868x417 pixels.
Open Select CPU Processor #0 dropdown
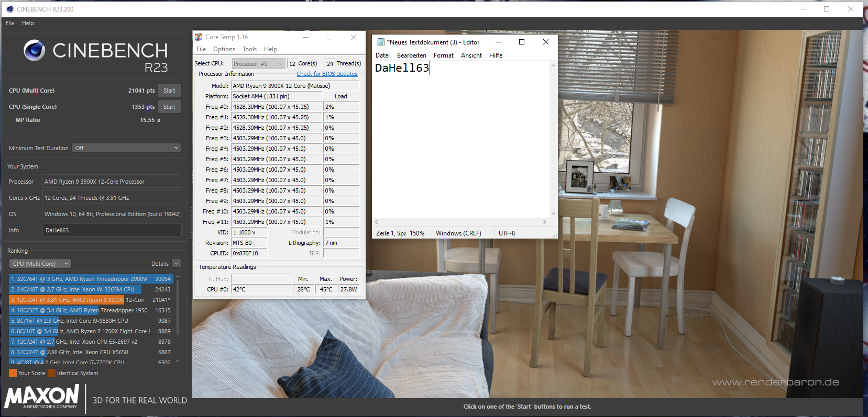(259, 64)
